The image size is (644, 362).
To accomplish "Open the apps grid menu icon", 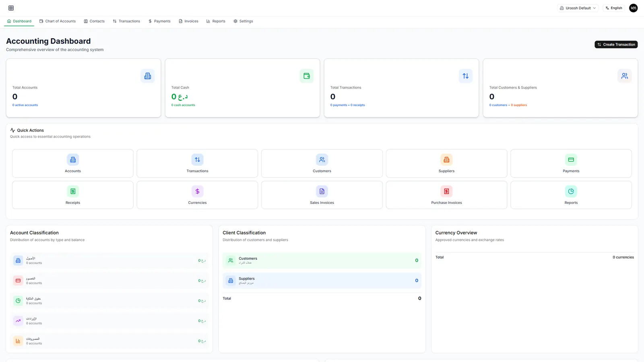I will pyautogui.click(x=11, y=8).
